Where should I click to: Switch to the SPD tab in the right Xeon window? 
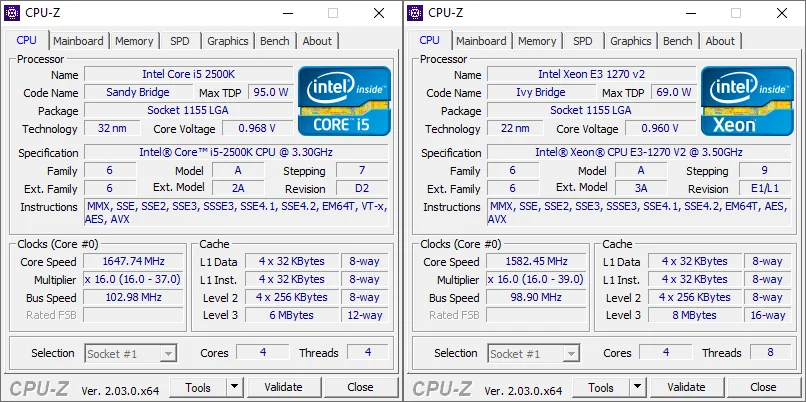pyautogui.click(x=583, y=41)
